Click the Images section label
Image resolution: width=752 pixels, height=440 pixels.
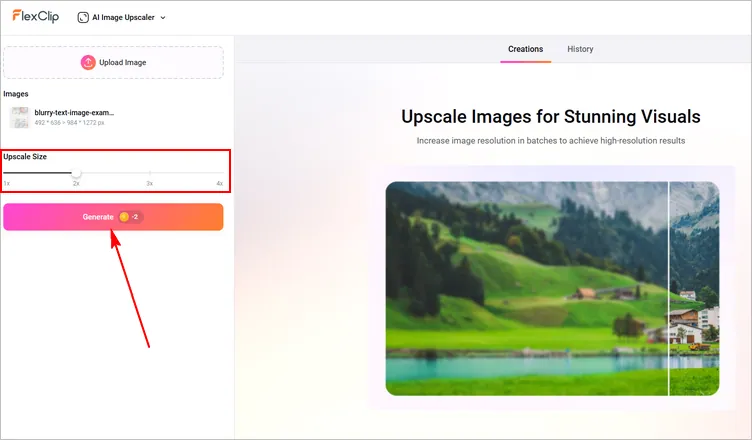16,94
